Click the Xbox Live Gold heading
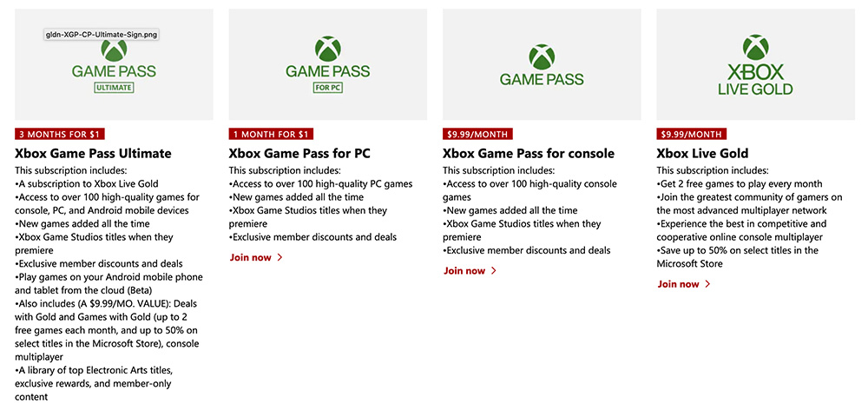The height and width of the screenshot is (404, 868). click(702, 153)
